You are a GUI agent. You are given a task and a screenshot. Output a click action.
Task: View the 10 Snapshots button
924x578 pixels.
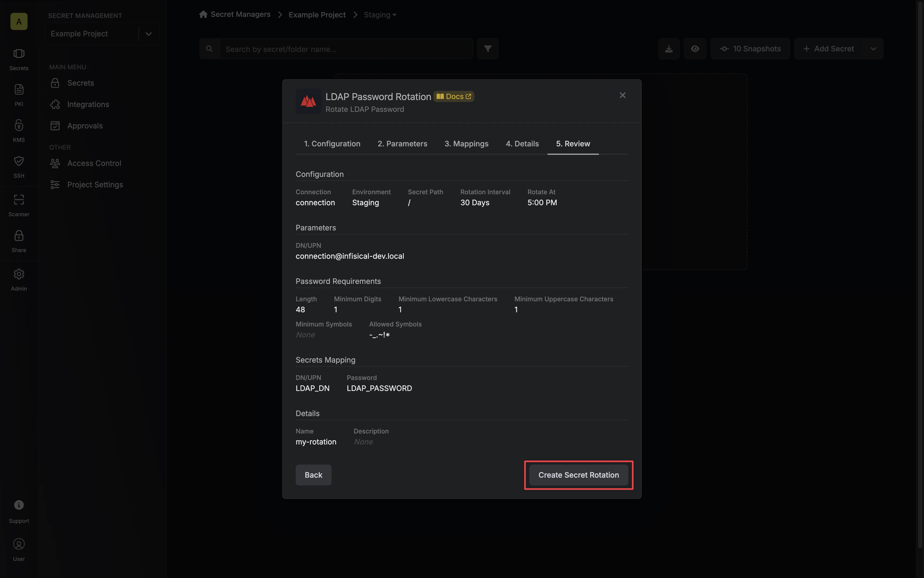pos(750,48)
